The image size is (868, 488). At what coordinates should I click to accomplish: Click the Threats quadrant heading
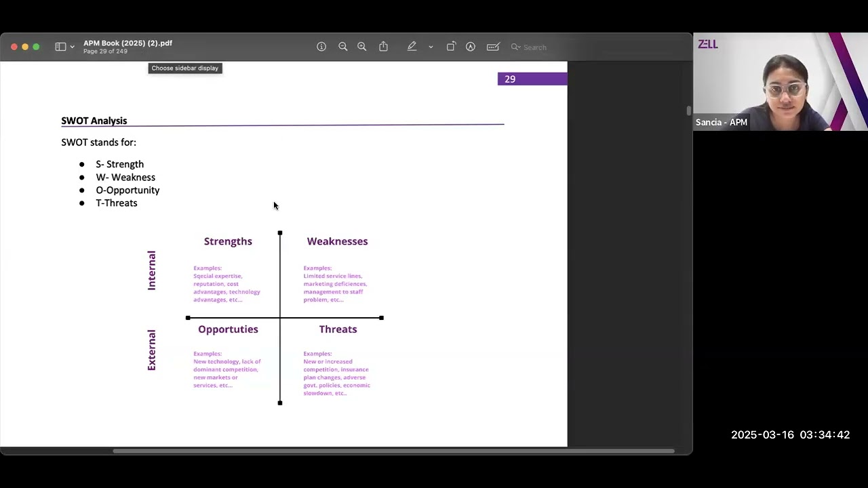(338, 329)
